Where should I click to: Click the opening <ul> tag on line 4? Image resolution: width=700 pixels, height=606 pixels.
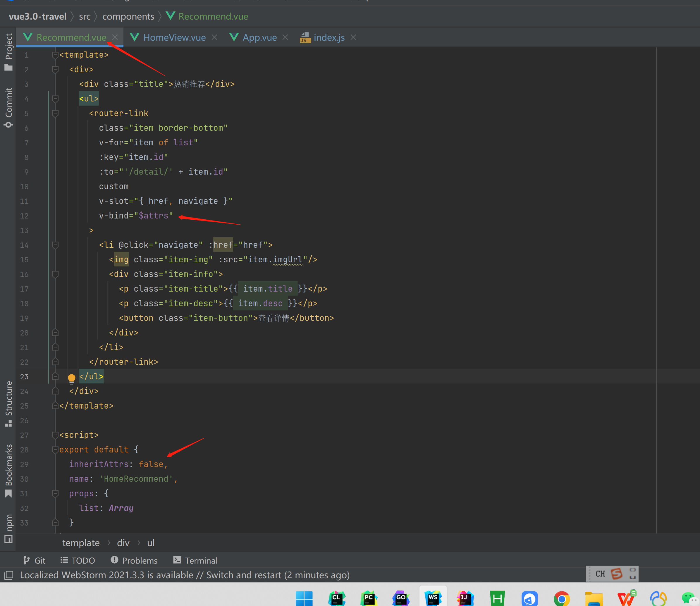click(x=89, y=99)
